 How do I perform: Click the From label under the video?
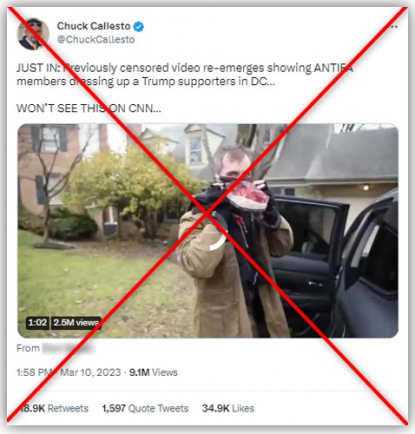[x=28, y=348]
